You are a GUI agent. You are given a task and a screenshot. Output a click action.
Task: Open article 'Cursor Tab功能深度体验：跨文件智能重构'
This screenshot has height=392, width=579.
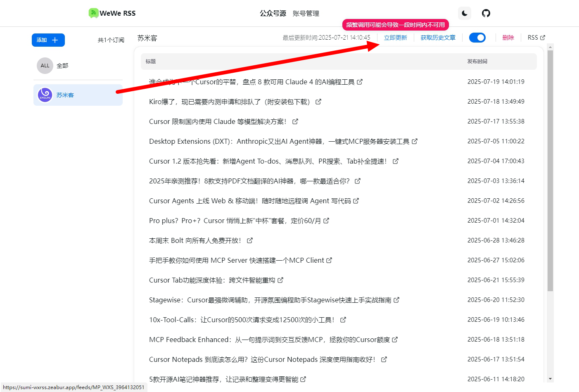[212, 280]
